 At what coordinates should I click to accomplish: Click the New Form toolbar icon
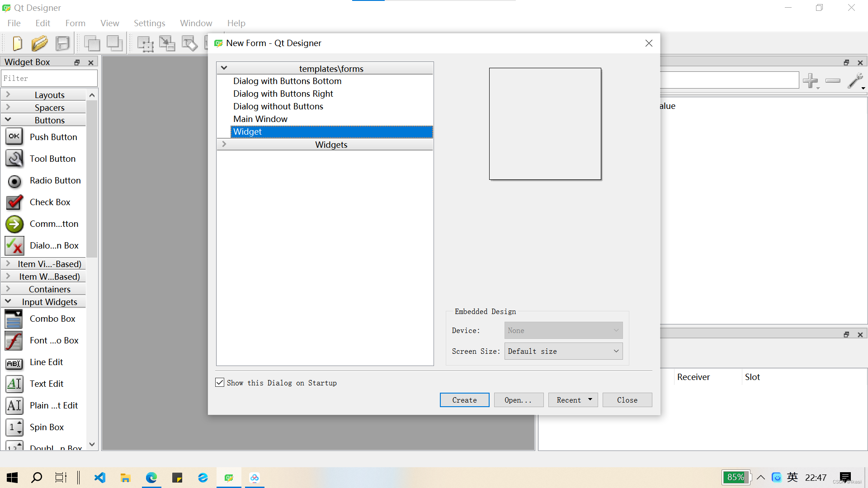16,43
